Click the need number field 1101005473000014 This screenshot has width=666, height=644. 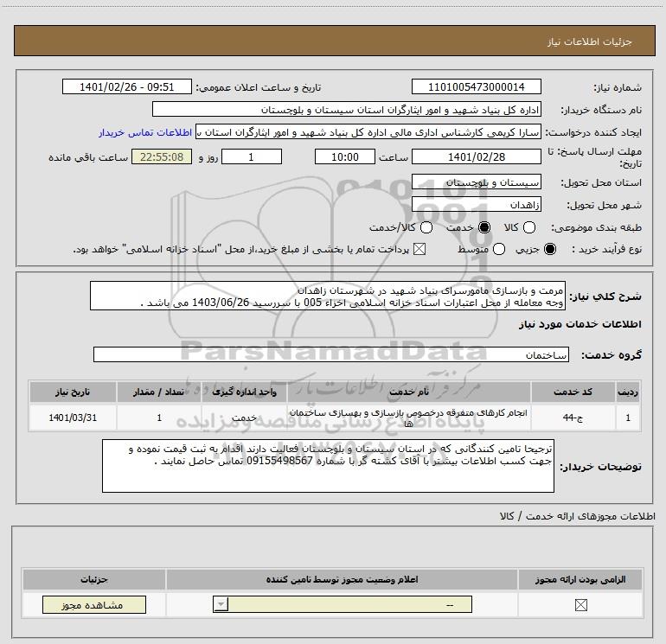(x=476, y=86)
